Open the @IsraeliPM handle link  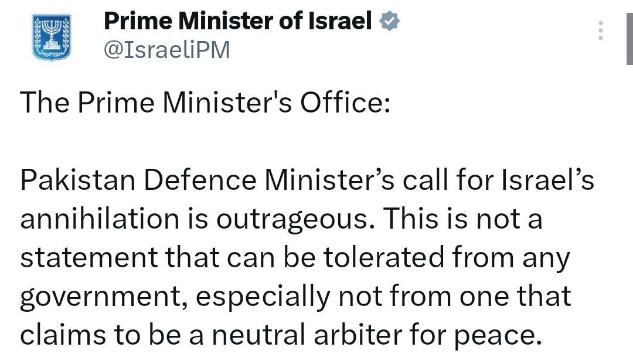(166, 51)
